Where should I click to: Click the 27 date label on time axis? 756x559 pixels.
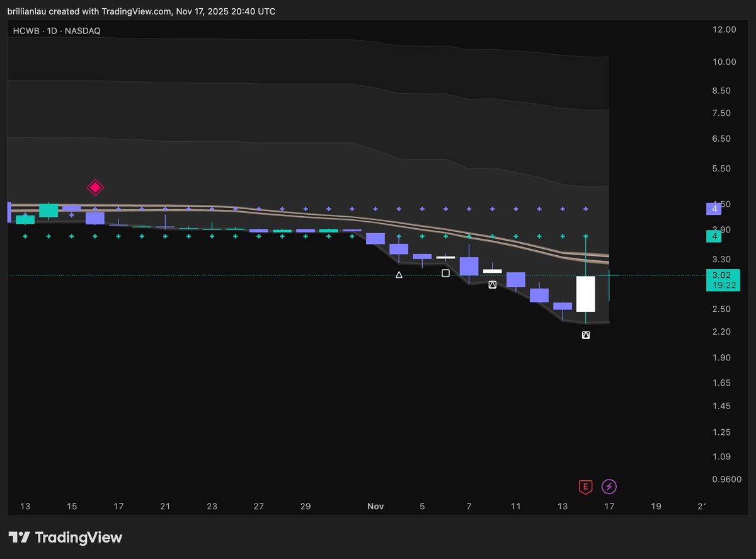click(258, 506)
